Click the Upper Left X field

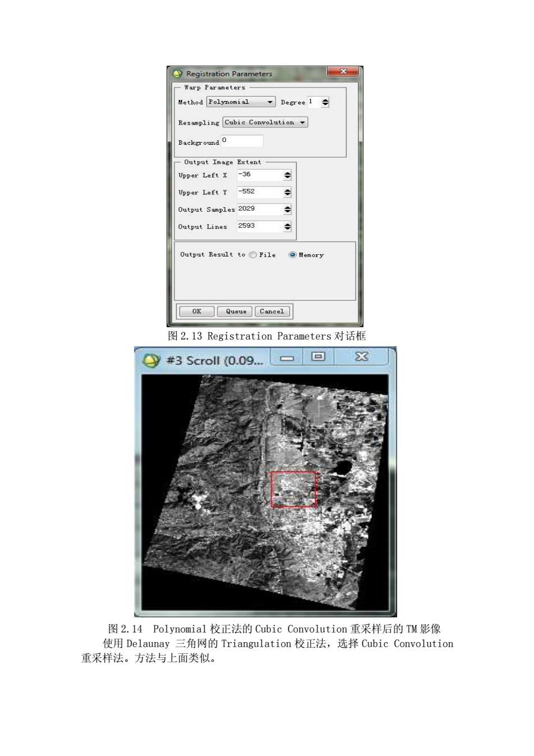coord(260,175)
